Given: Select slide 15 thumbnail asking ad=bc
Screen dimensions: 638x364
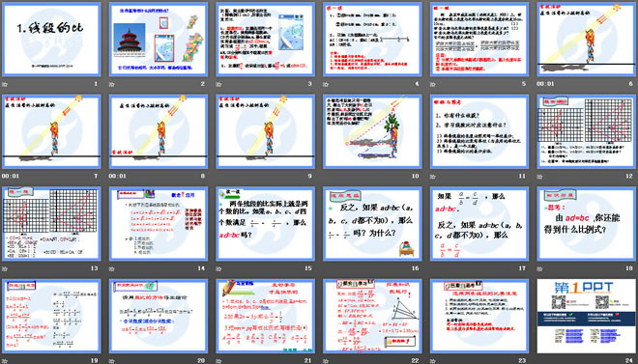Looking at the screenshot, I should click(x=265, y=224).
